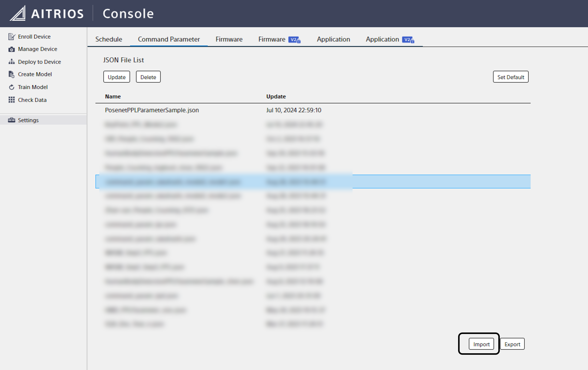Select the Command Parameter tab
The image size is (588, 370).
[x=169, y=39]
